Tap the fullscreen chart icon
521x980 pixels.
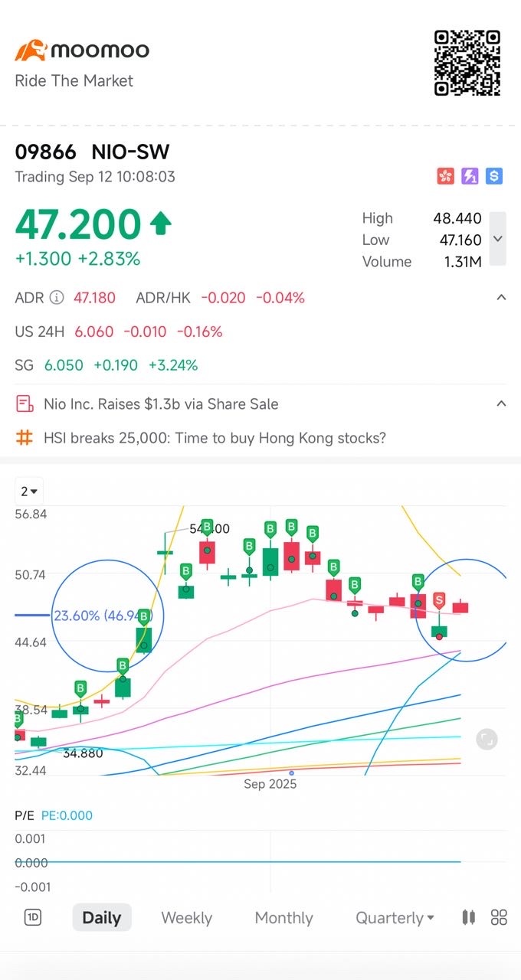click(x=487, y=739)
